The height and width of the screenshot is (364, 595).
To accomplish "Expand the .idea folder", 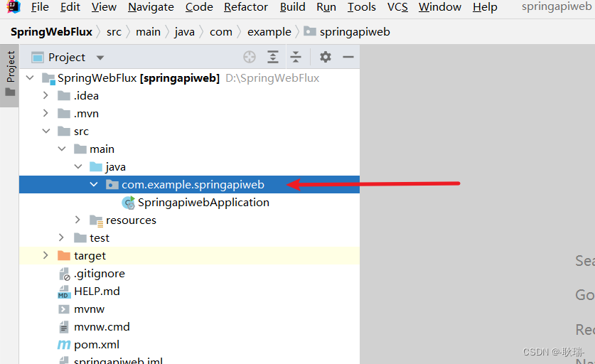I will tap(45, 95).
